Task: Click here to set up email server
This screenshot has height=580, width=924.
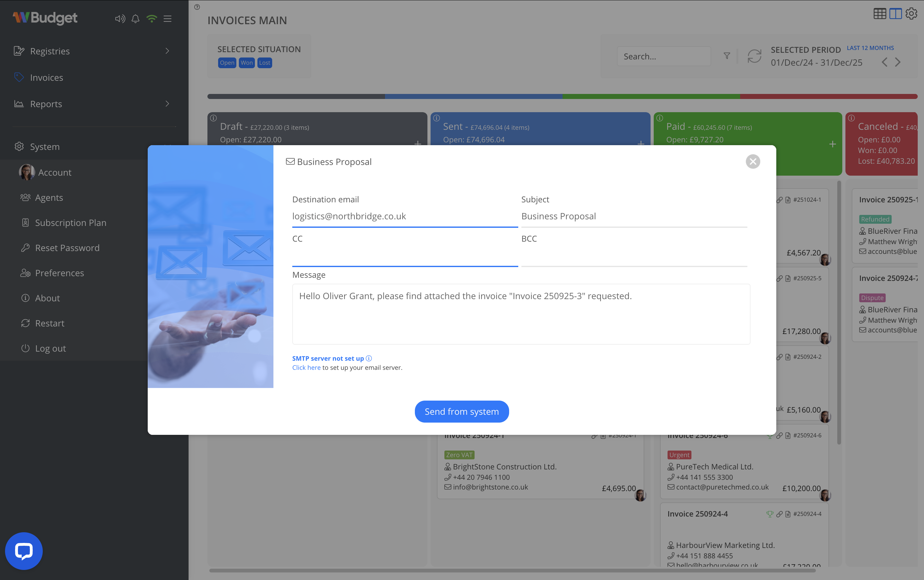Action: click(306, 367)
